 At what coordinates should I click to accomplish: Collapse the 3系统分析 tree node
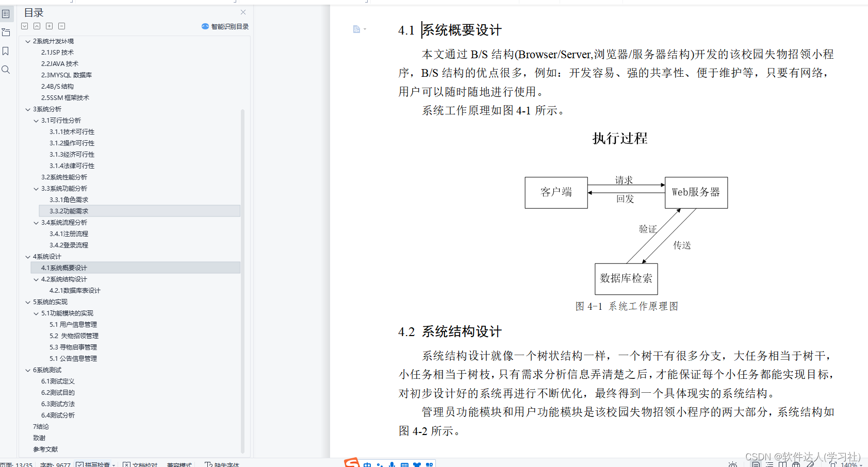pos(28,109)
